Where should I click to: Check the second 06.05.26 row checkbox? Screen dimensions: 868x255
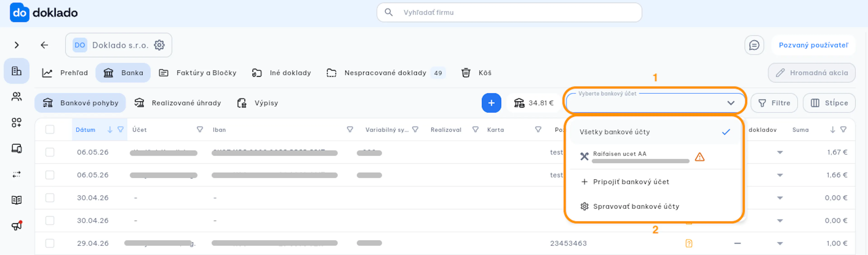[50, 175]
